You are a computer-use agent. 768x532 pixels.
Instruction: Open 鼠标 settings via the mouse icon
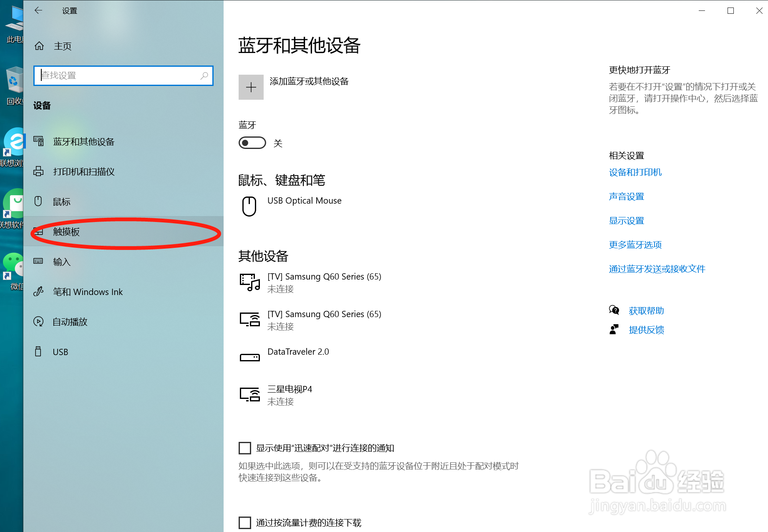tap(38, 201)
